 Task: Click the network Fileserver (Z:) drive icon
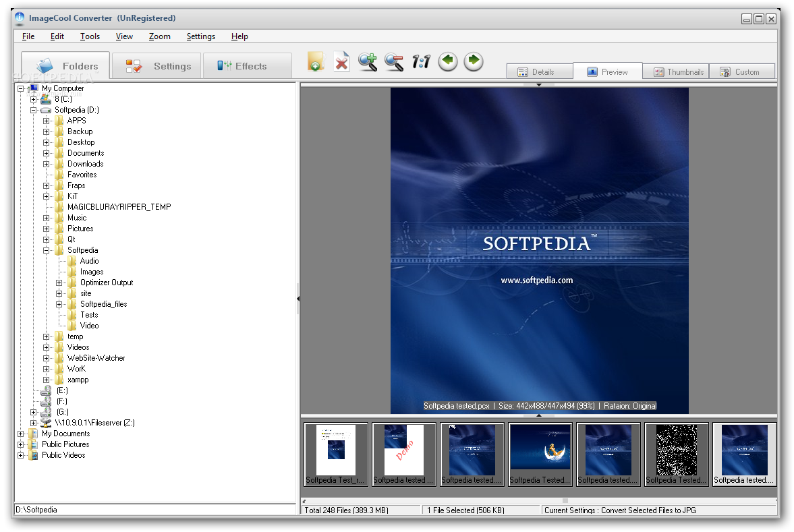pos(46,423)
